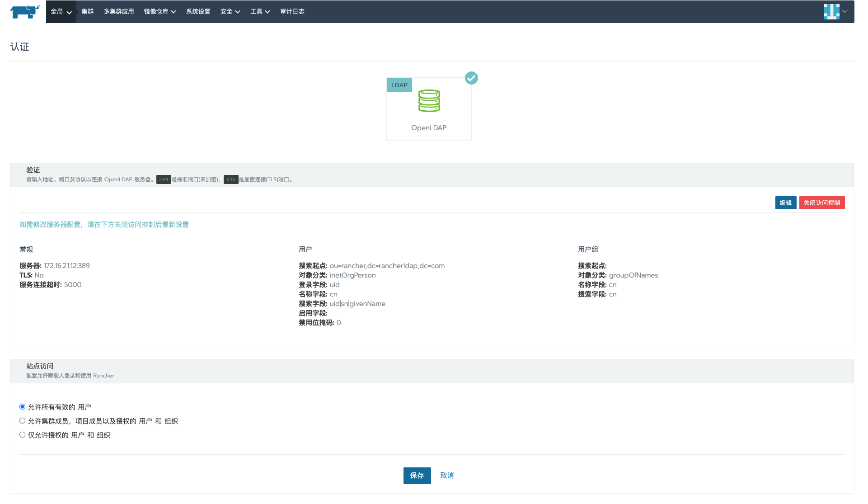Screen dimensions: 868x504
Task: Click the 用户组 column heading
Action: coord(588,250)
